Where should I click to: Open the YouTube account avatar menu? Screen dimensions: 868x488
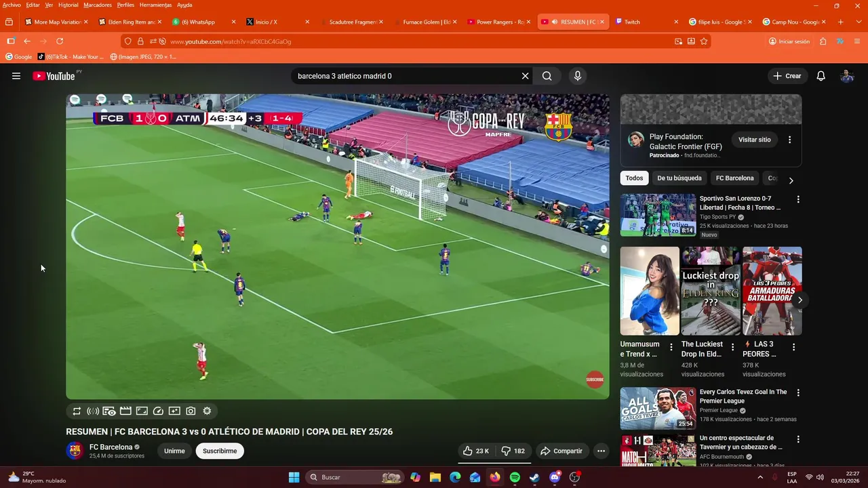[847, 76]
